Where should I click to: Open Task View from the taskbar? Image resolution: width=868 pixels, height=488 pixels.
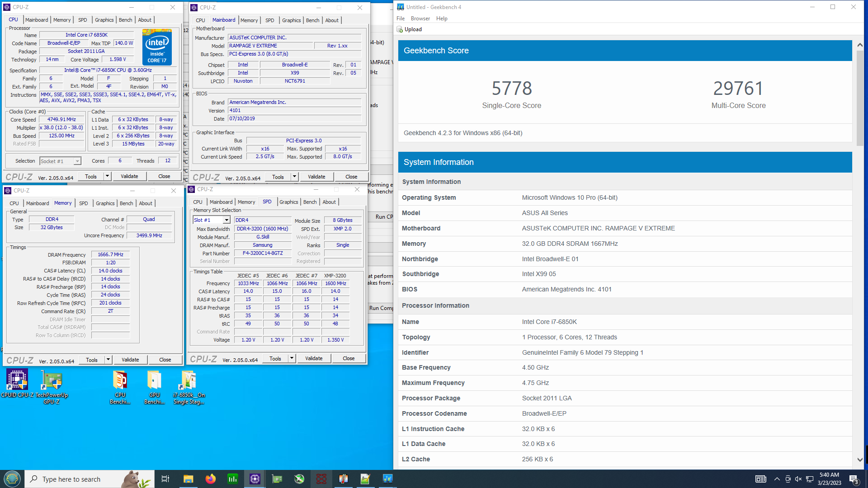pos(165,479)
